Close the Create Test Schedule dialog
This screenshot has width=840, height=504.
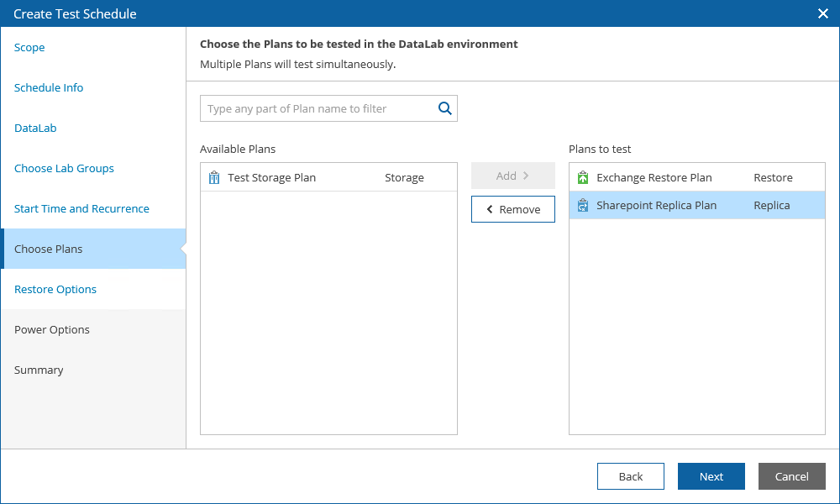823,13
